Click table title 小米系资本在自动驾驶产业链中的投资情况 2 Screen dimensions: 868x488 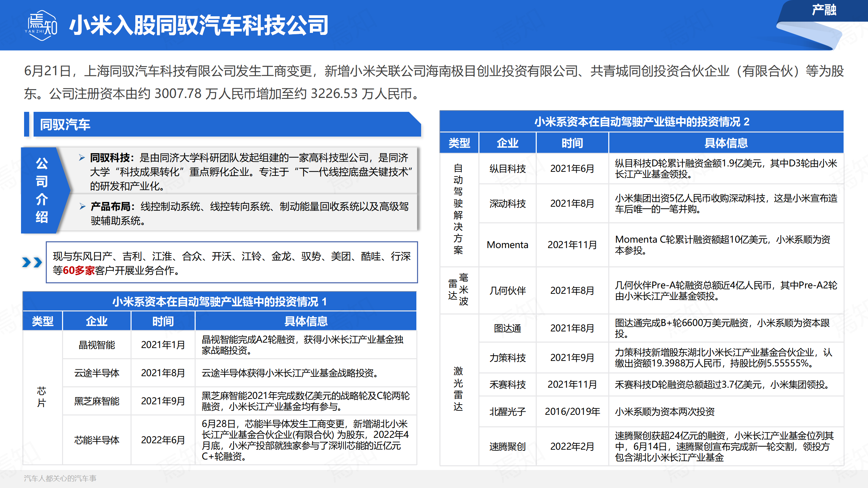pos(642,122)
